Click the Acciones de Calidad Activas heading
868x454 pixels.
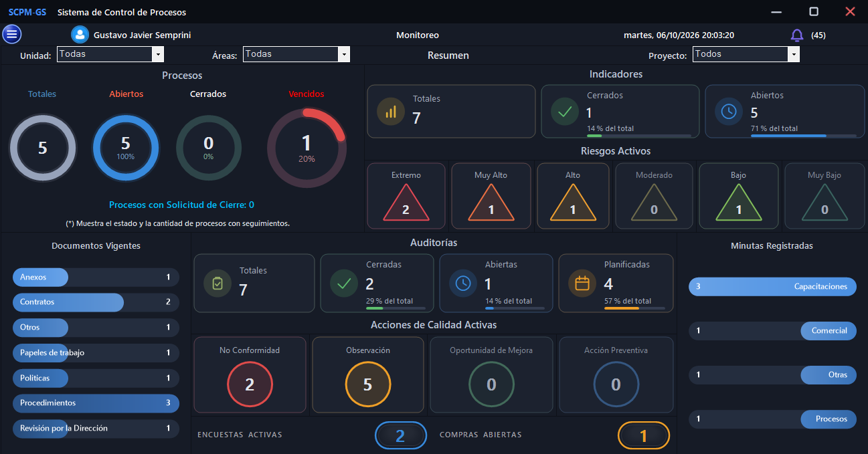pos(434,325)
